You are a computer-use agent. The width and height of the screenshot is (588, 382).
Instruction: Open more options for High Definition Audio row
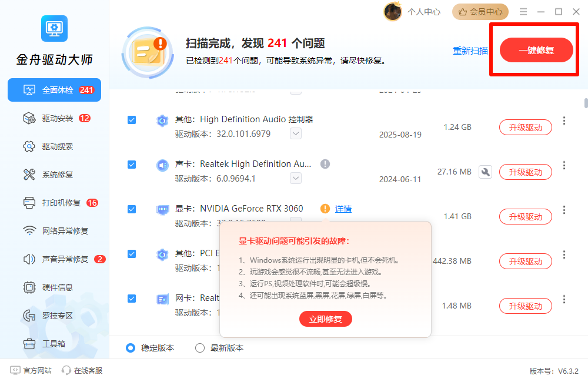[x=564, y=120]
